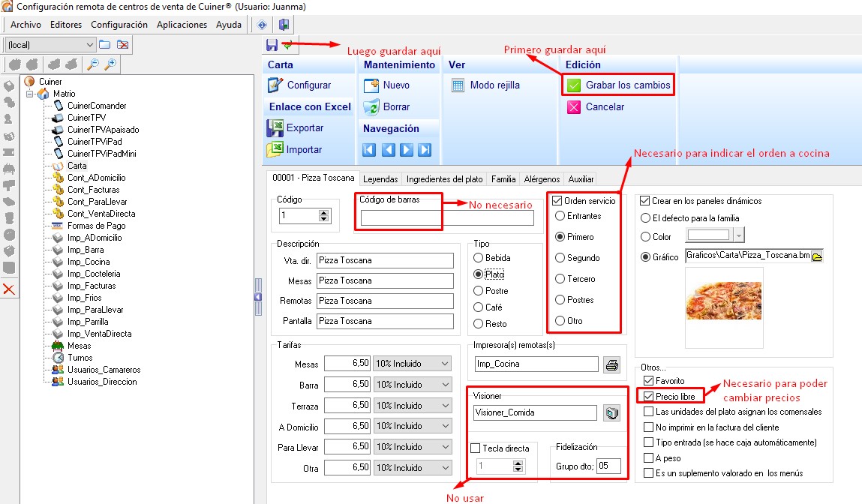Open the Color picker dropdown arrow
862x504 pixels.
(x=739, y=235)
